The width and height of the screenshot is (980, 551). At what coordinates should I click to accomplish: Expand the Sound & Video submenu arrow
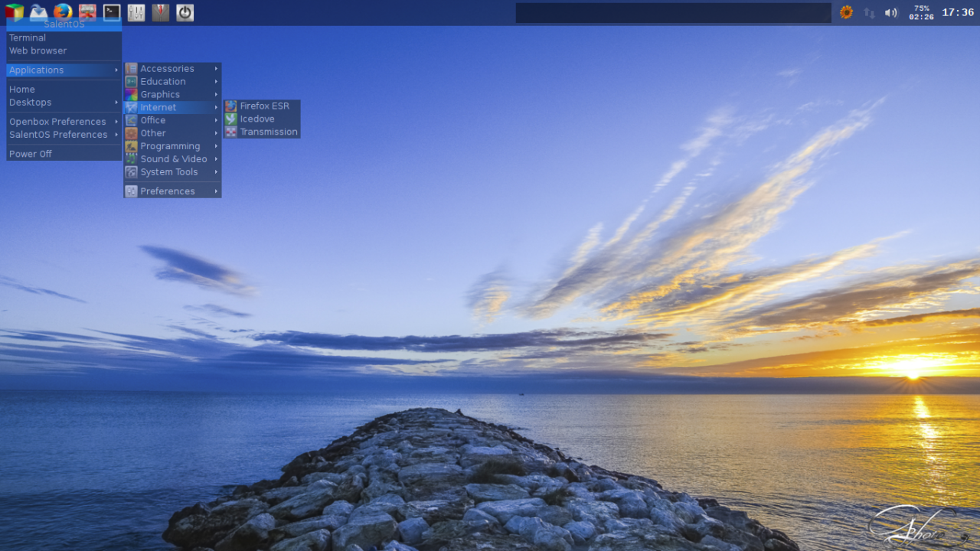pos(217,159)
